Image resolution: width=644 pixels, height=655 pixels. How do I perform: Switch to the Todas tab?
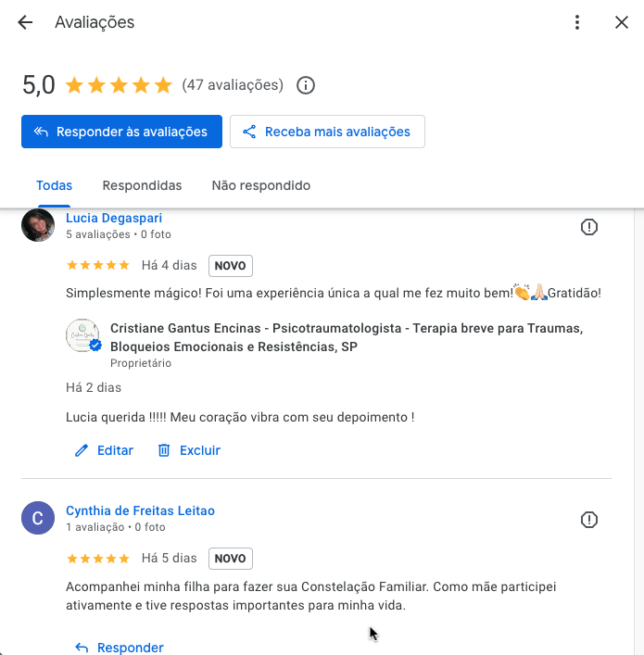click(x=54, y=185)
